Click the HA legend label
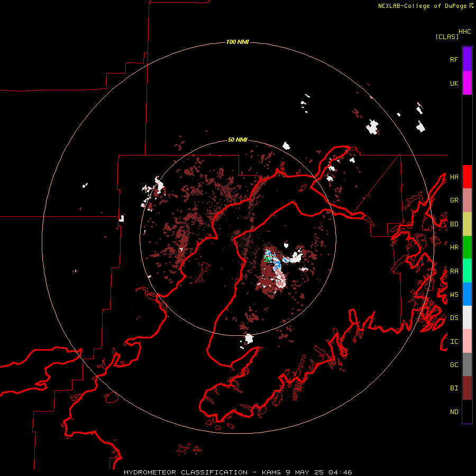This screenshot has height=476, width=476. (x=454, y=177)
